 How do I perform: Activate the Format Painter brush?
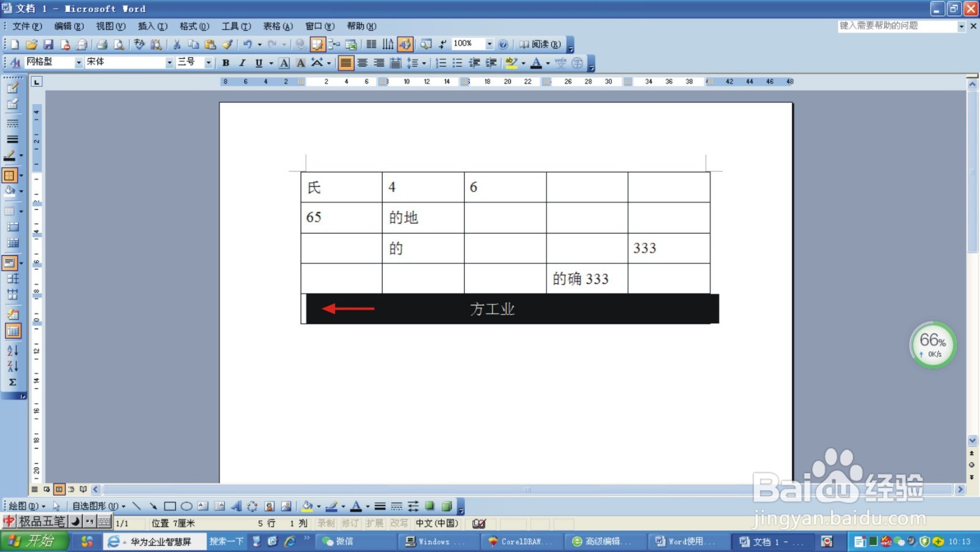tap(227, 44)
